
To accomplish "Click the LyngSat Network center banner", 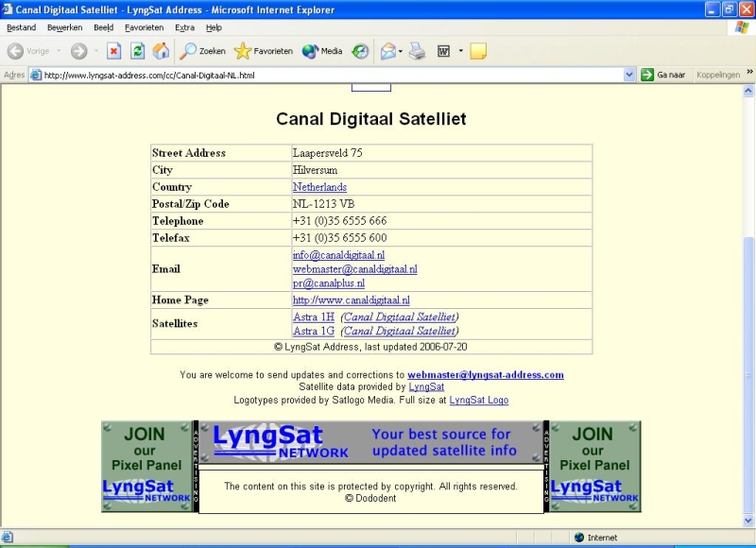I will coord(370,442).
